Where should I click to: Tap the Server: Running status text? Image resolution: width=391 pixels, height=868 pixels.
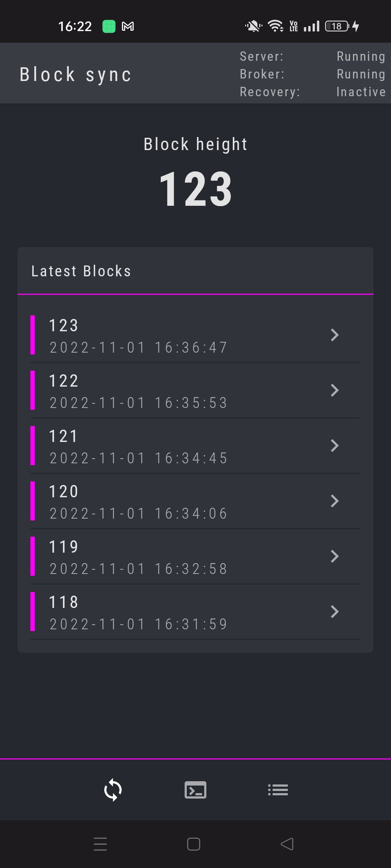pyautogui.click(x=312, y=56)
